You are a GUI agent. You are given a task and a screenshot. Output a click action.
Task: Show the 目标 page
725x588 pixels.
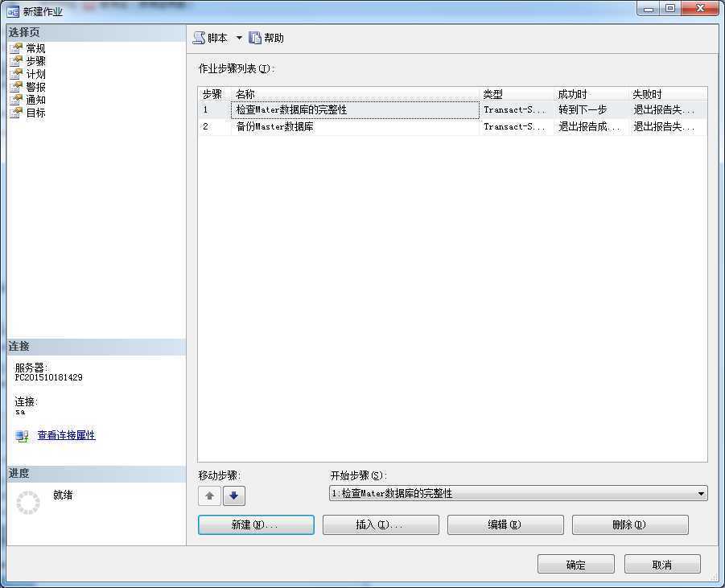coord(35,113)
